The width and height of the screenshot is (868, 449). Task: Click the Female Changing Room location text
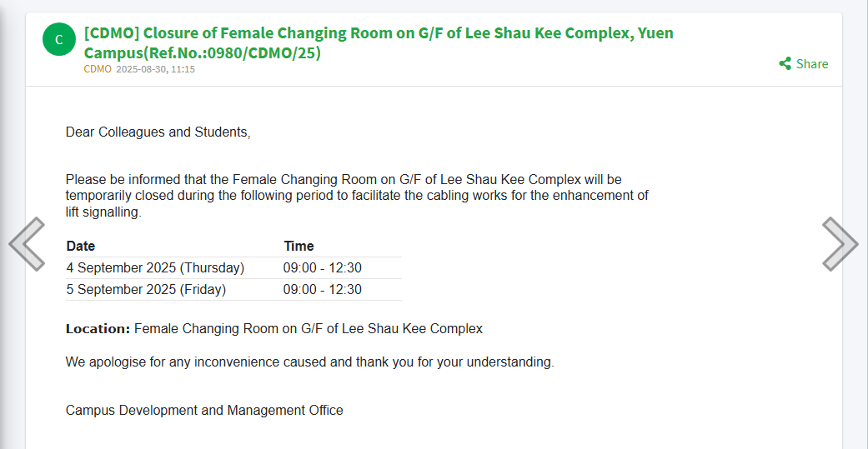[309, 329]
